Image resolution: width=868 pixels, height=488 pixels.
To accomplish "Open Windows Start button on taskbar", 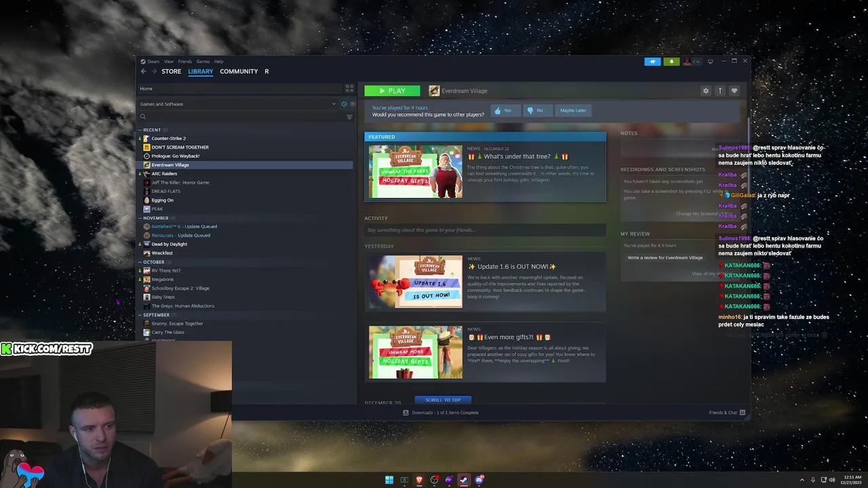I will pos(389,480).
